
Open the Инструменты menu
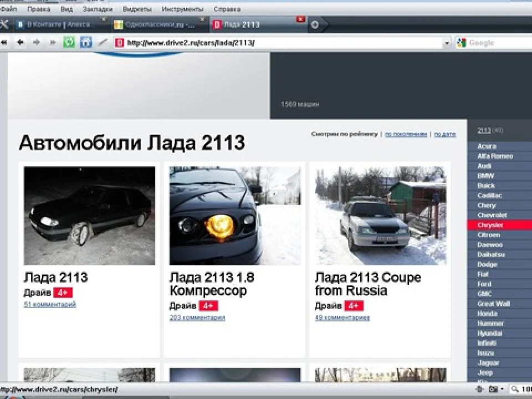point(182,9)
